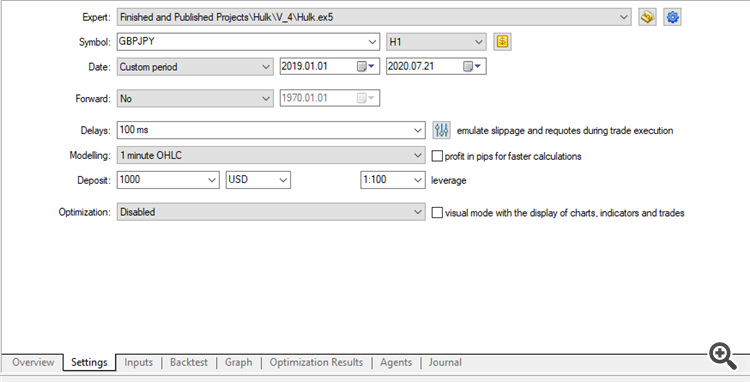Expand the Deposit amount 1000 dropdown
750x382 pixels.
click(212, 180)
